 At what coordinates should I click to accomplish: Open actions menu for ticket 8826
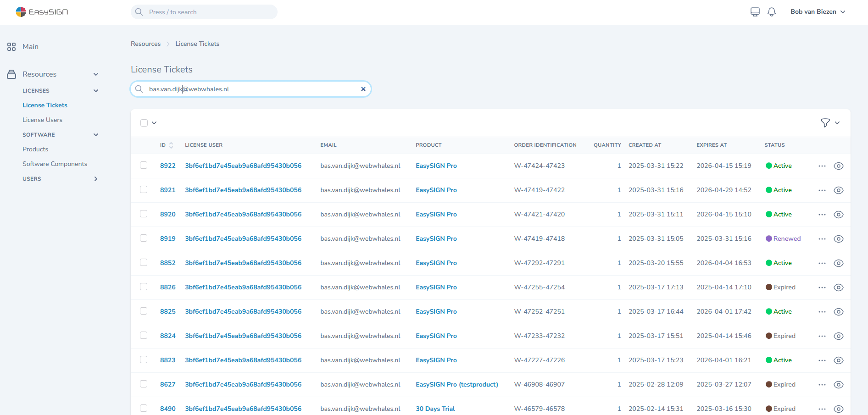coord(822,288)
